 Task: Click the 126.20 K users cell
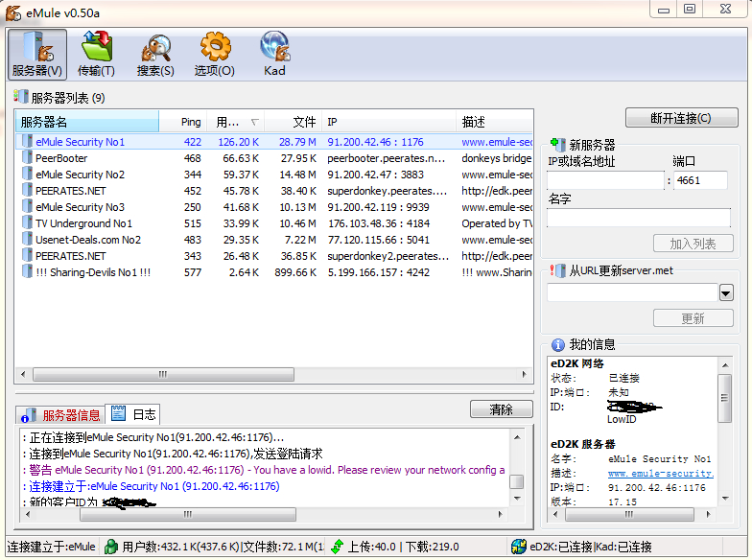tap(238, 142)
